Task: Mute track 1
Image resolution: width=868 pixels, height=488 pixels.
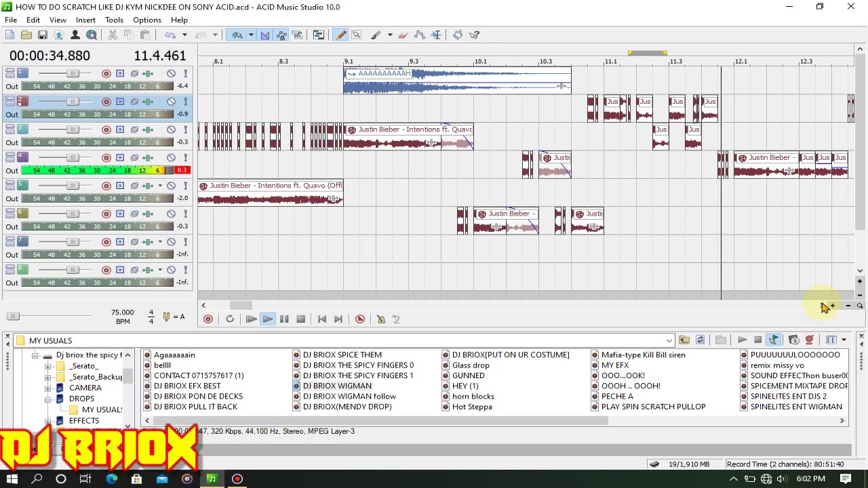Action: pyautogui.click(x=171, y=73)
